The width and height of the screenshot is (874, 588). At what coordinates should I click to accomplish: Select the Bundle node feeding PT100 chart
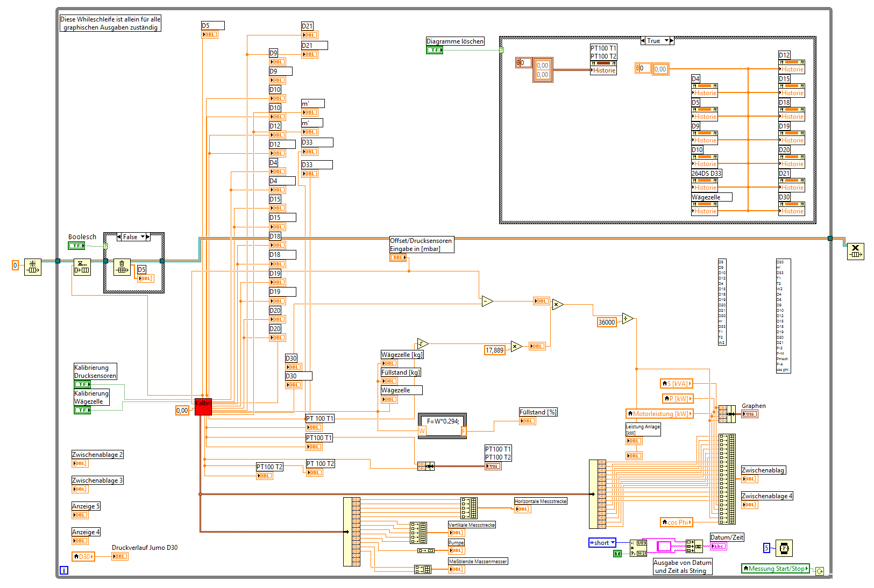coord(426,466)
